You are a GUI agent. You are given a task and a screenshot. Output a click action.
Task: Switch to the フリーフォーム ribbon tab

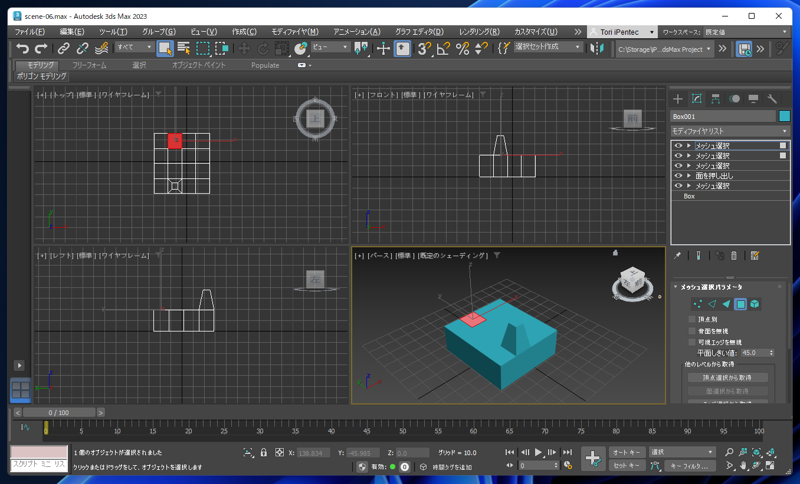coord(89,65)
